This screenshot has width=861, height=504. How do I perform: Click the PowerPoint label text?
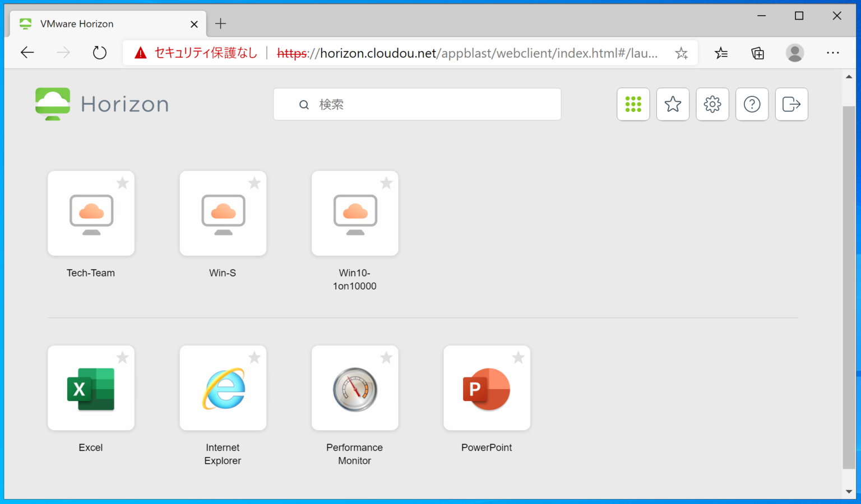[x=487, y=448]
